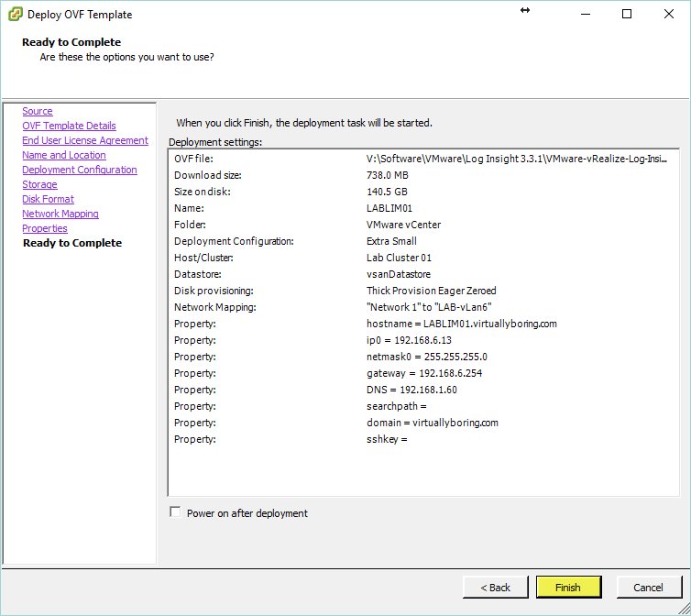This screenshot has height=616, width=691.
Task: Open the OVF Template Details step
Action: (x=69, y=126)
